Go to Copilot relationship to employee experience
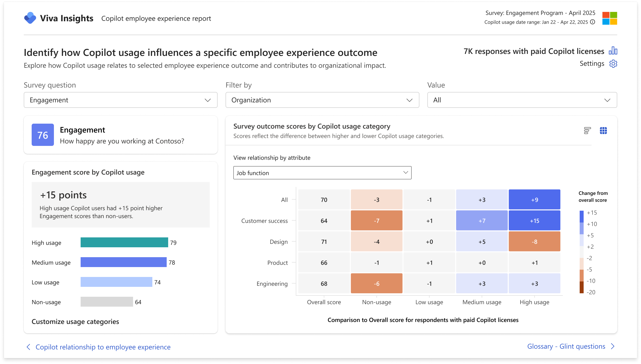This screenshot has width=641, height=364. point(103,347)
